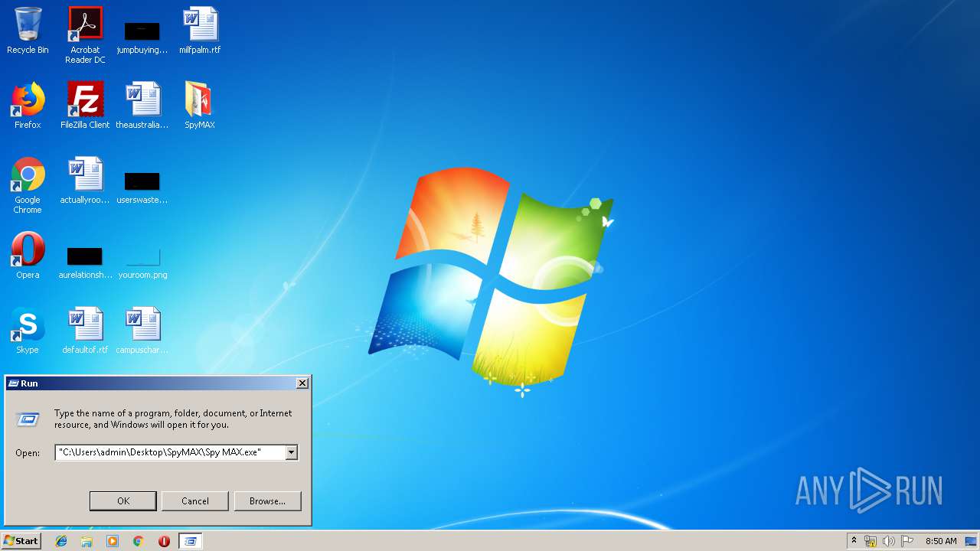Image resolution: width=980 pixels, height=551 pixels.
Task: Expand the Open field dropdown arrow
Action: [x=291, y=452]
